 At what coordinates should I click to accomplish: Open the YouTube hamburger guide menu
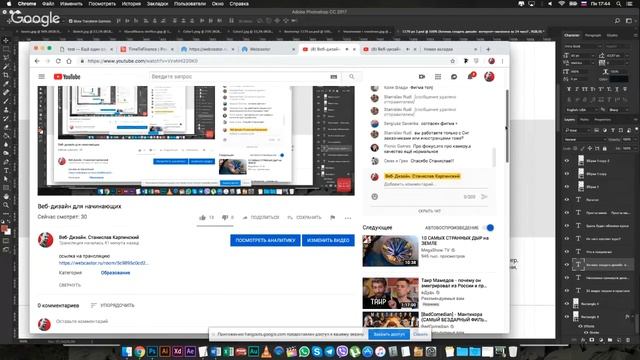coord(42,76)
